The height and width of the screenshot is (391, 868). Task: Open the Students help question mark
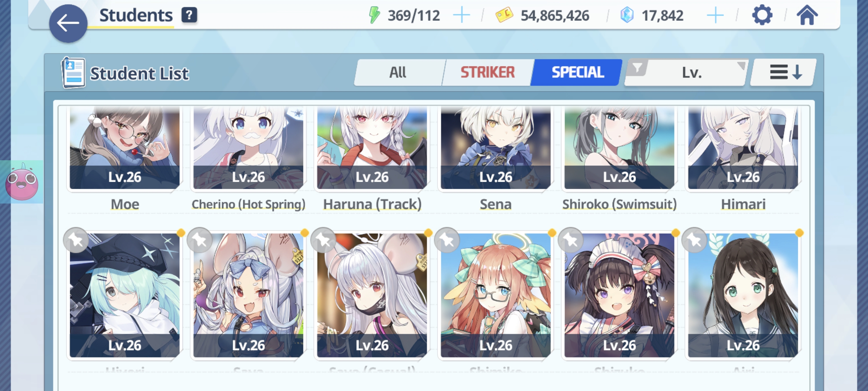tap(189, 15)
